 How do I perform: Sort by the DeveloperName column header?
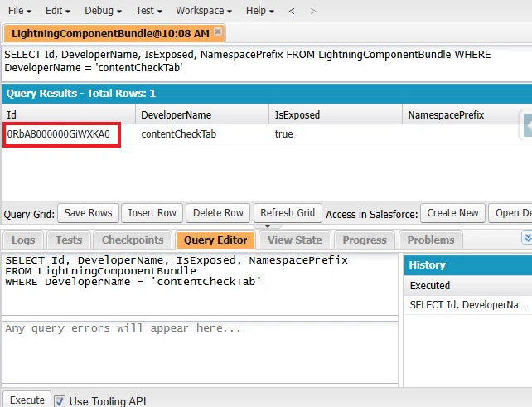202,114
